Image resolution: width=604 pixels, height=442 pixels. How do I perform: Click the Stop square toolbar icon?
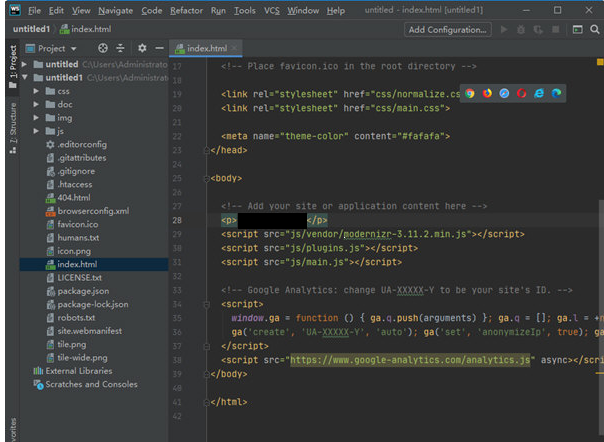555,30
